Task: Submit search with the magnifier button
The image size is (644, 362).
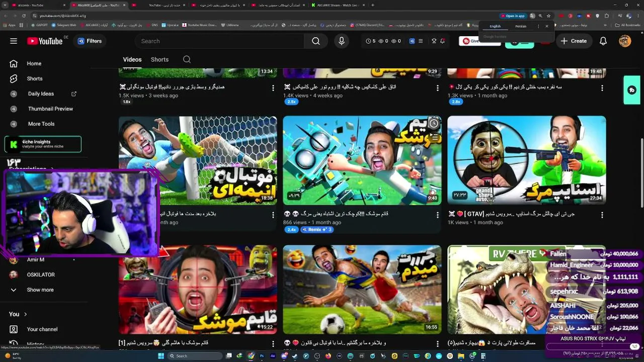Action: pos(316,41)
